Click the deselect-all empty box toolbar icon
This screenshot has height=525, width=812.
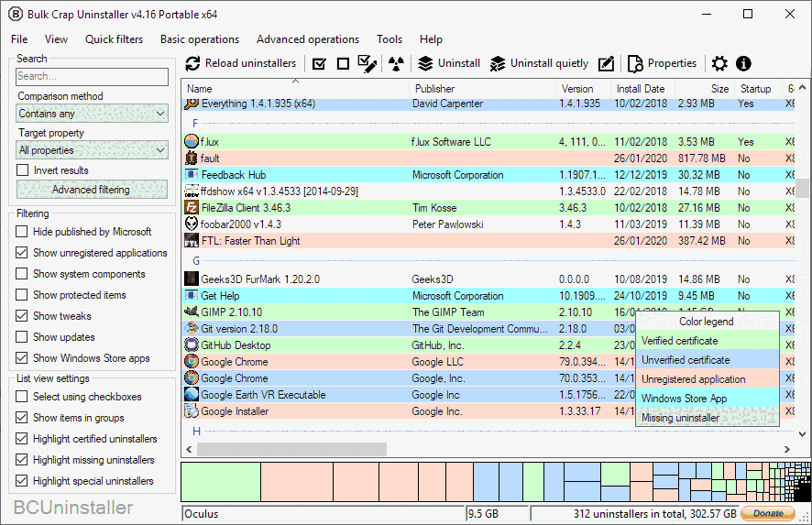(343, 64)
